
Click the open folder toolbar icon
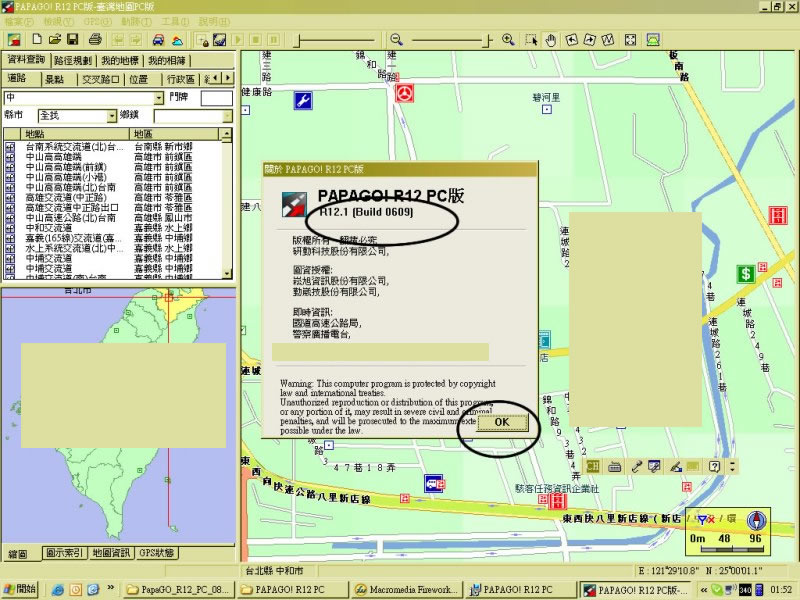(55, 39)
